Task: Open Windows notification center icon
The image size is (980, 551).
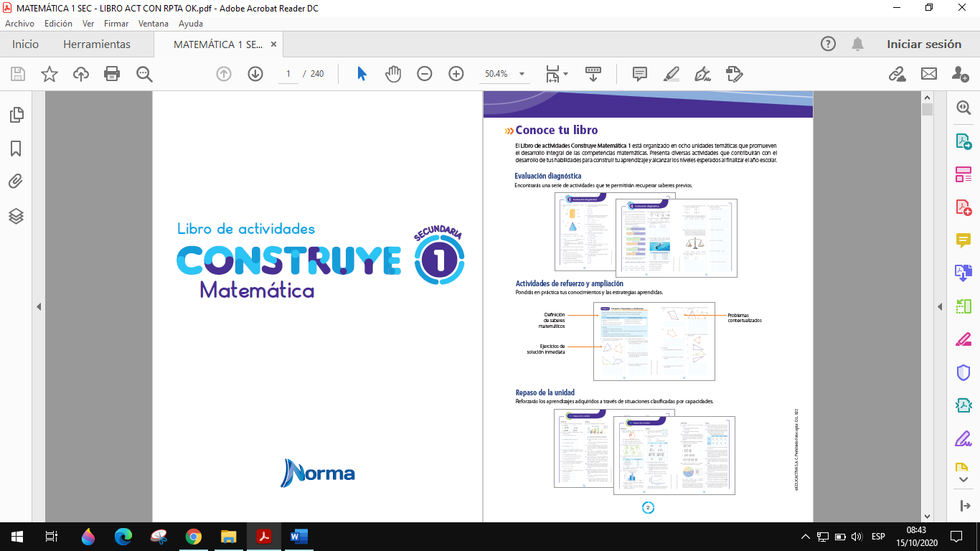Action: tap(956, 536)
